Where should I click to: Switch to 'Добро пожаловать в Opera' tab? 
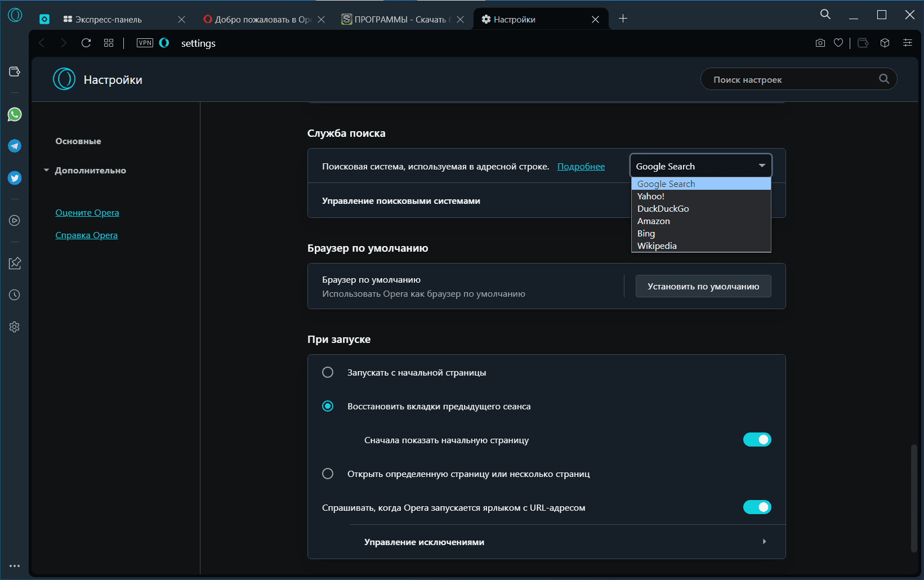[x=263, y=19]
